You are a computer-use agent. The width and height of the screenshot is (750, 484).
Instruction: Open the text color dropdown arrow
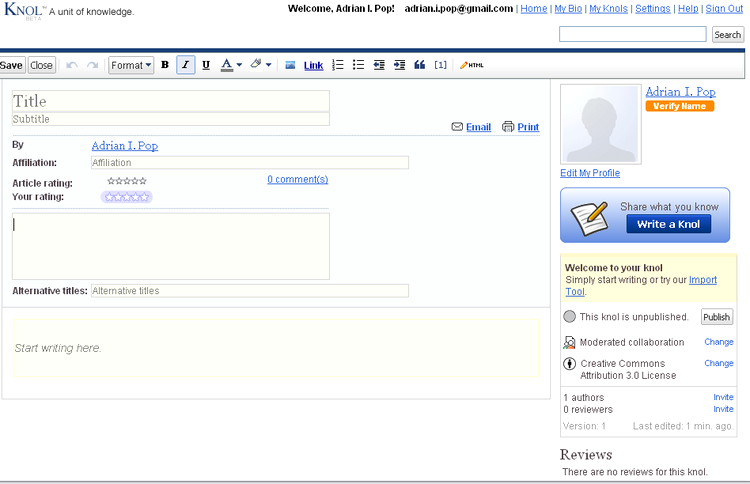[239, 65]
